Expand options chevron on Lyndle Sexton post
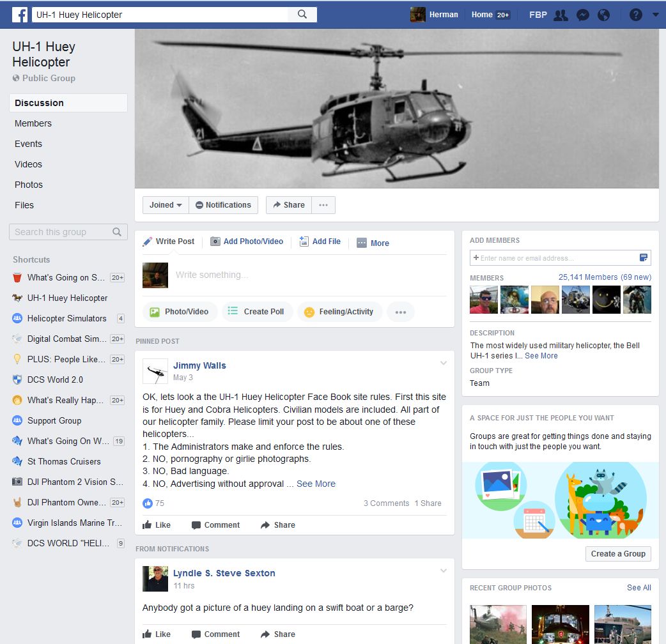The image size is (666, 644). click(444, 571)
